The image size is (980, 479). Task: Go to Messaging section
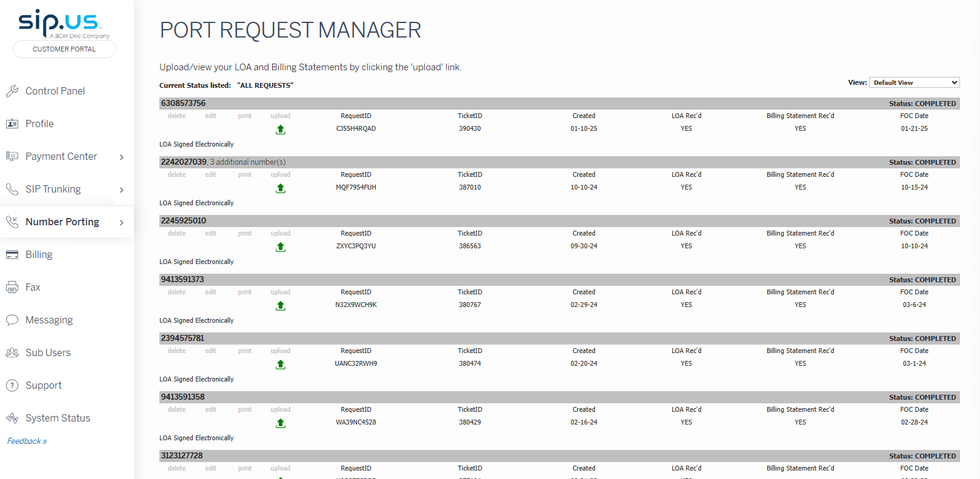49,320
